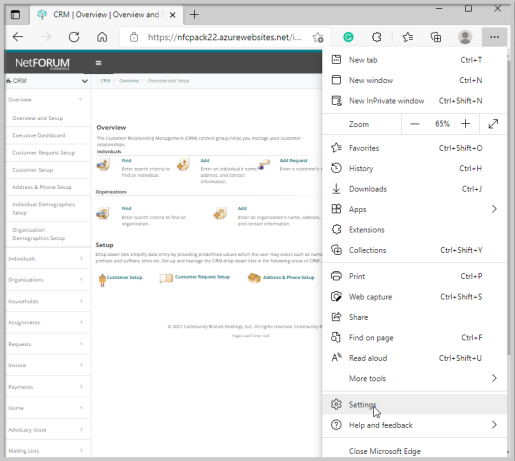Screen dimensions: 515x461
Task: Open the CRM module dropdown
Action: tap(47, 81)
